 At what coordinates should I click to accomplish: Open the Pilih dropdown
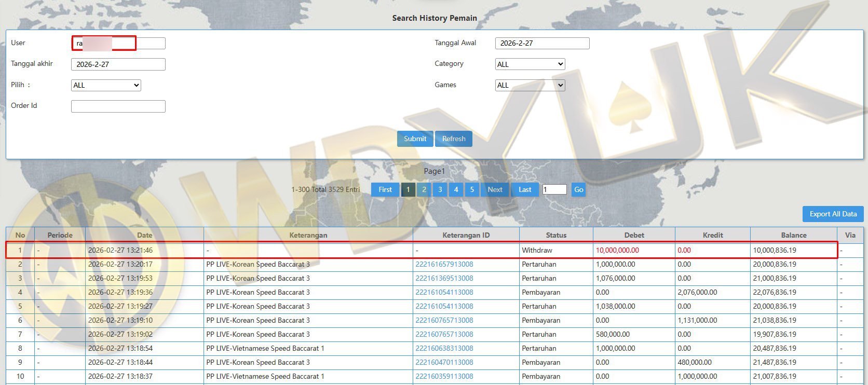pos(106,85)
